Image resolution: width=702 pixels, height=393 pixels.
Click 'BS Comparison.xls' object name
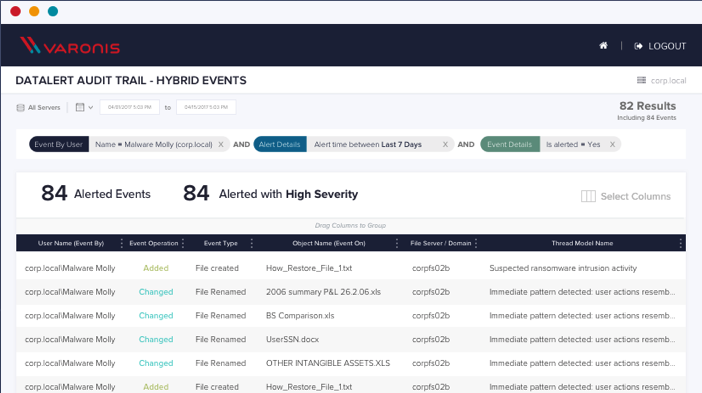click(x=300, y=316)
